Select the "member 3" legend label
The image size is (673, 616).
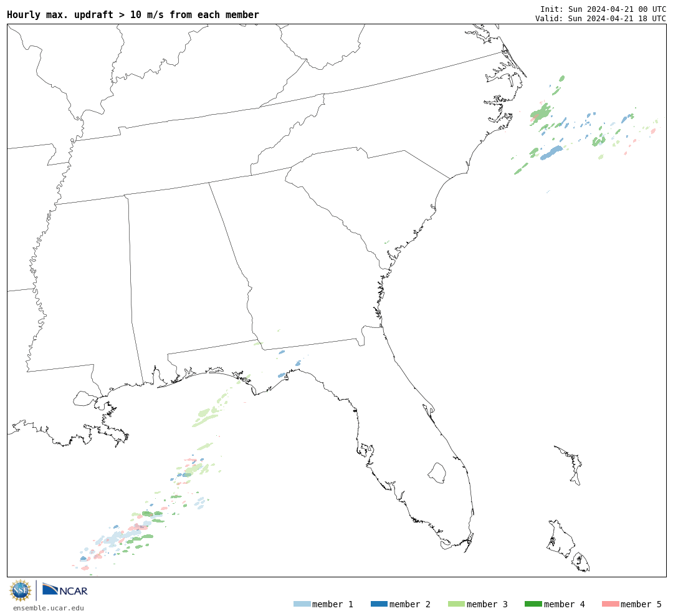[x=487, y=604]
